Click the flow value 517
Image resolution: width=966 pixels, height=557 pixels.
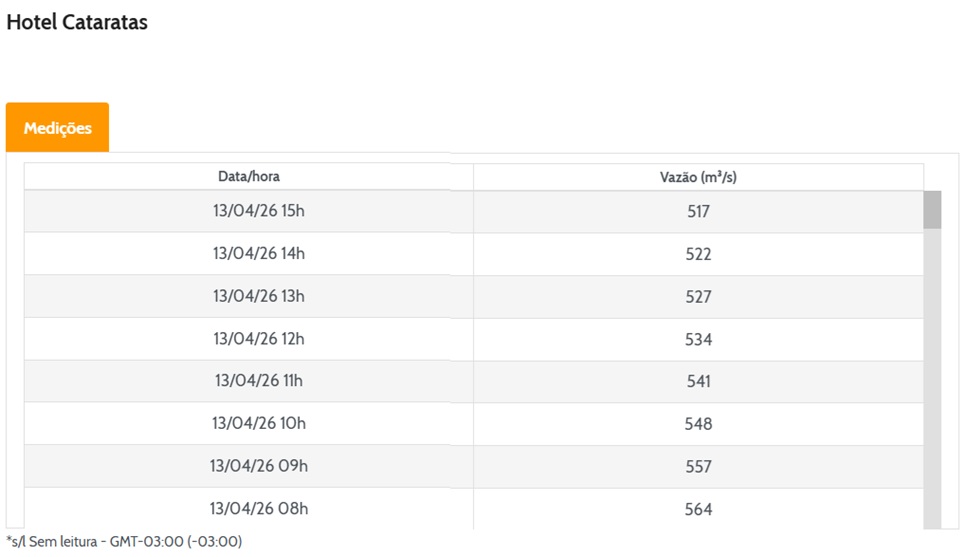(x=698, y=212)
